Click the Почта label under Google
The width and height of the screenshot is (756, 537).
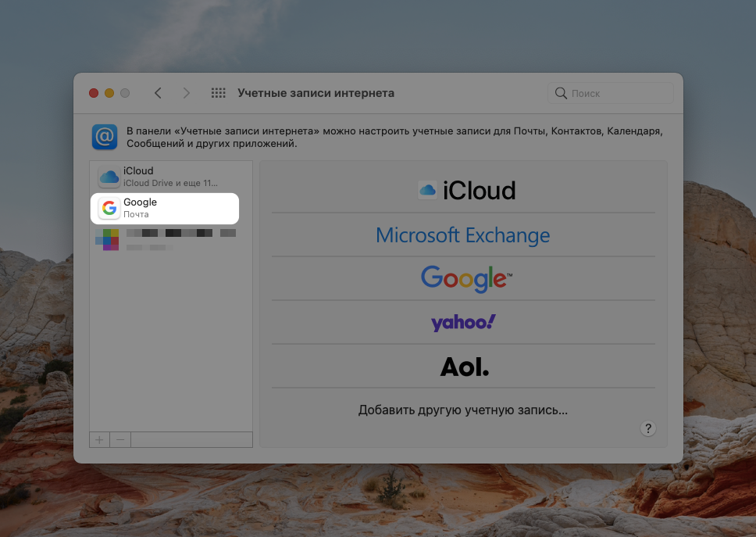[136, 214]
